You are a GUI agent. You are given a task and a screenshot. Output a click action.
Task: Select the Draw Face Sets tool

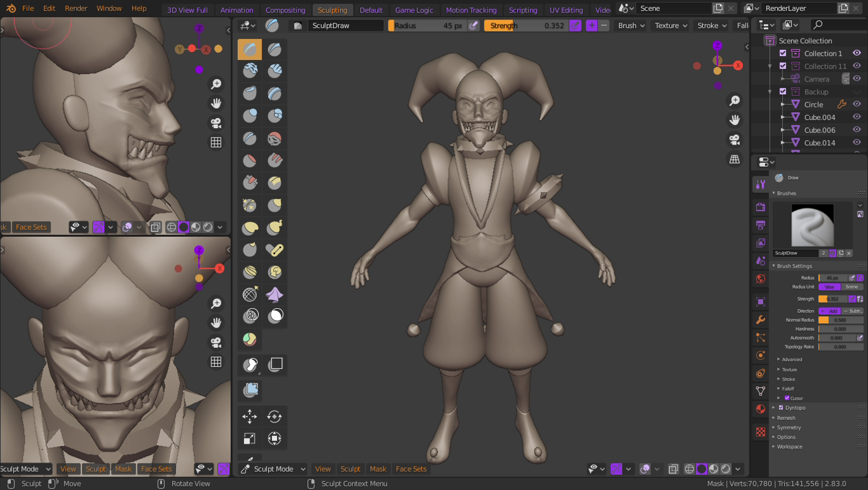point(250,339)
